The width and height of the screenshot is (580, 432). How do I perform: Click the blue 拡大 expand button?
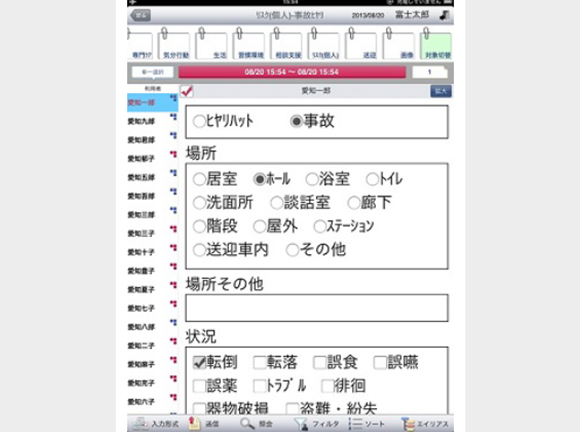(x=441, y=91)
